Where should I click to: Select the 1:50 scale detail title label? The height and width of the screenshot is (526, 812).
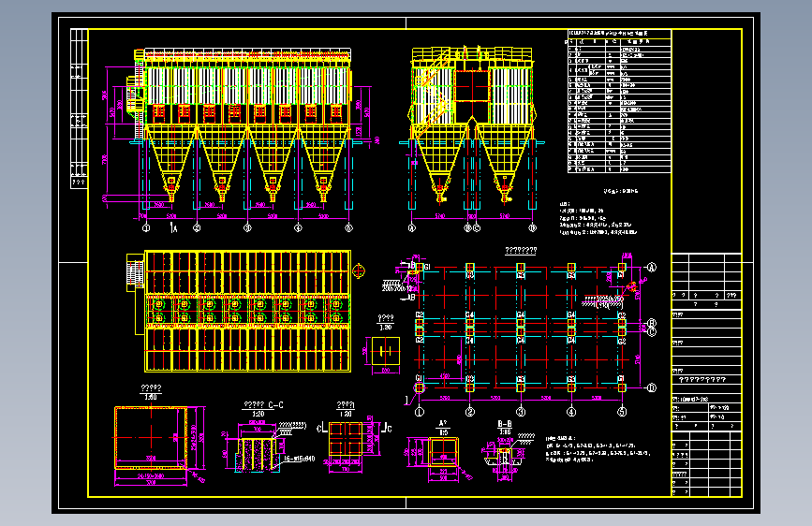151,392
